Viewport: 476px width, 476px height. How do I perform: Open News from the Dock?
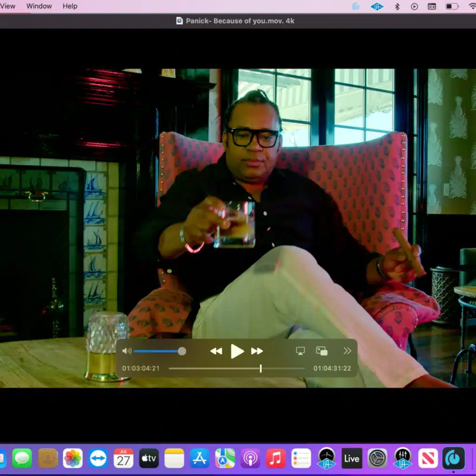click(x=428, y=458)
